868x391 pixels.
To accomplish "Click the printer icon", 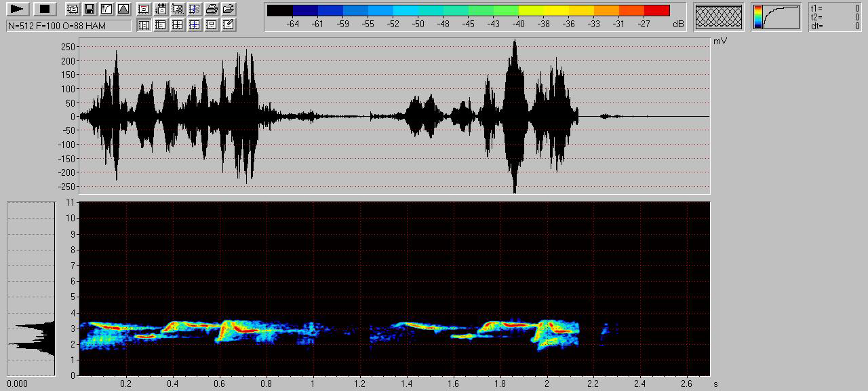I will (x=212, y=10).
